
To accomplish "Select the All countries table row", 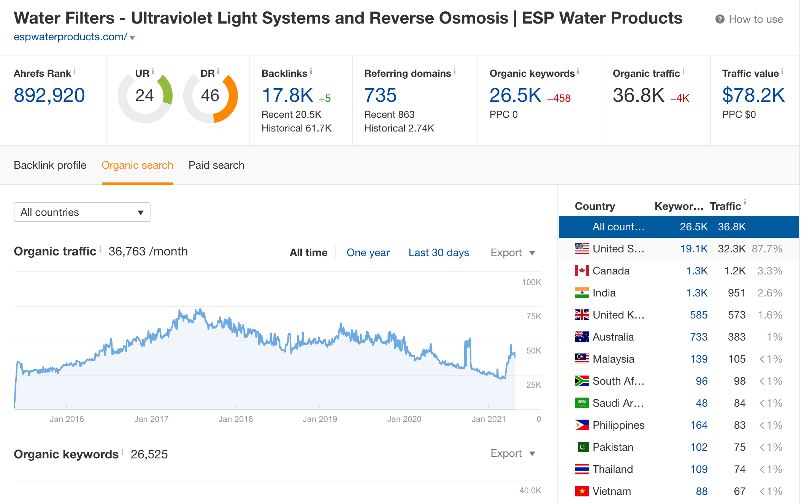I will (x=679, y=227).
